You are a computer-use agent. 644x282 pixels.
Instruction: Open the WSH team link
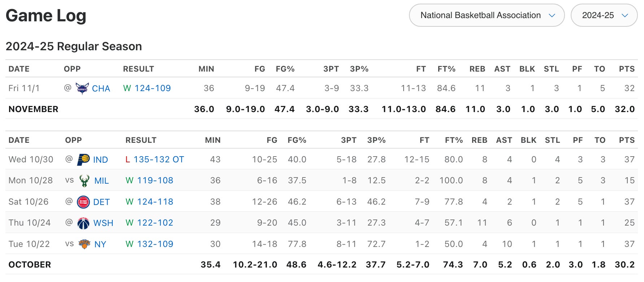click(103, 223)
